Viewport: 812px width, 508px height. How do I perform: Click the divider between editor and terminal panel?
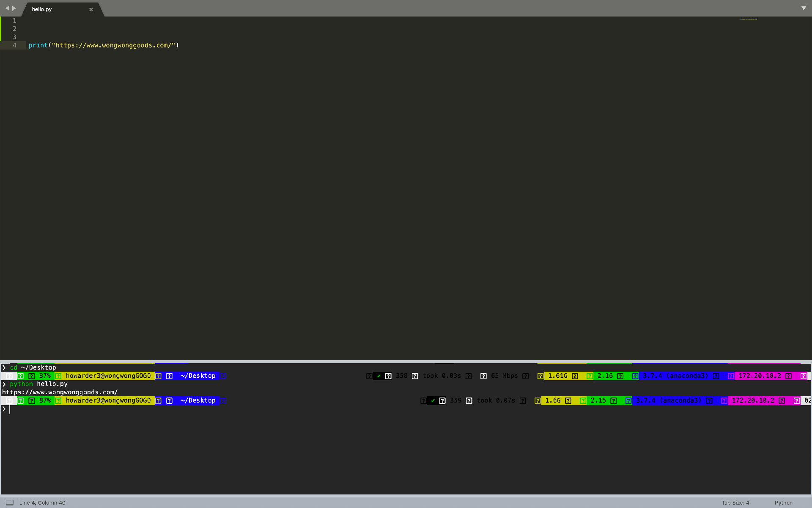406,362
